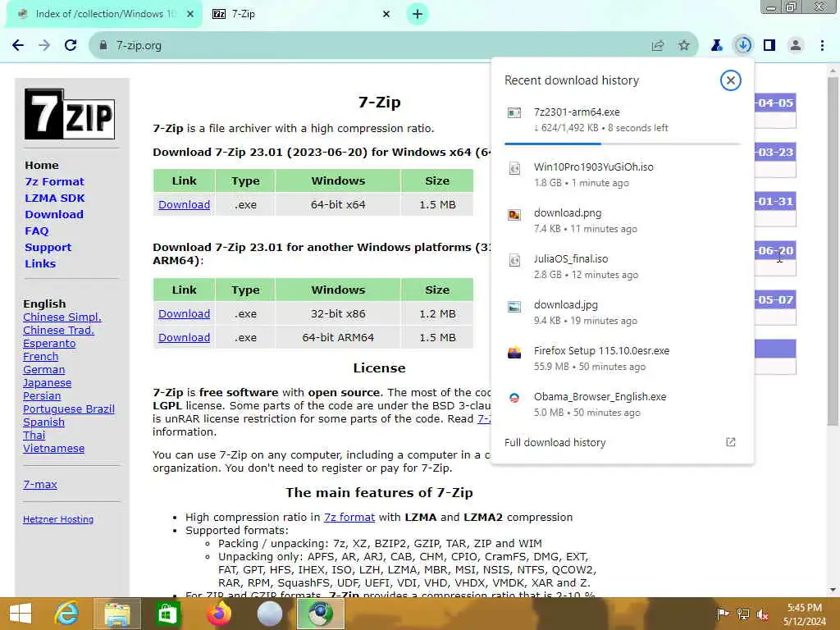Open the 7-max link
This screenshot has height=630, width=840.
(40, 484)
